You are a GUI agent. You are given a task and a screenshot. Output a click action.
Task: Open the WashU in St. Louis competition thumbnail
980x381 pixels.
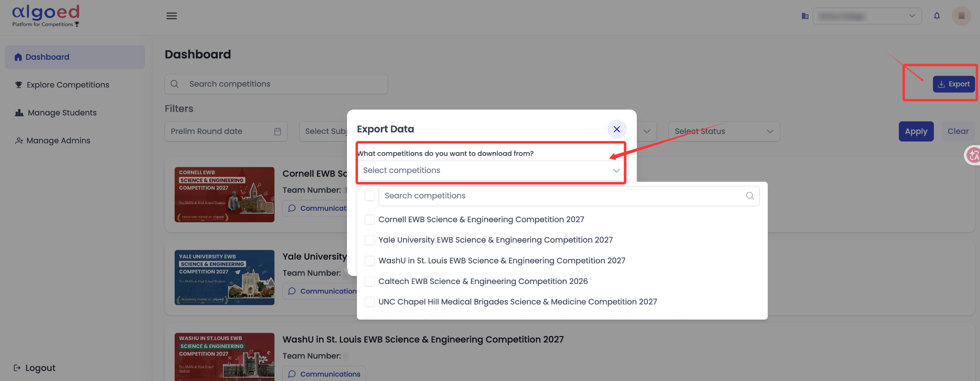224,357
